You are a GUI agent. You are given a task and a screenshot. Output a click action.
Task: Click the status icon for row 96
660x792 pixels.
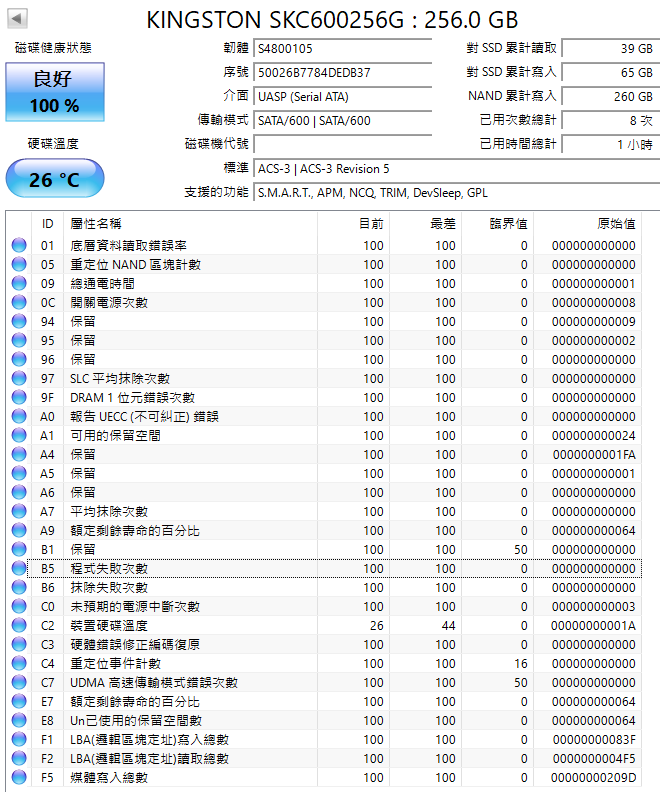click(x=19, y=360)
